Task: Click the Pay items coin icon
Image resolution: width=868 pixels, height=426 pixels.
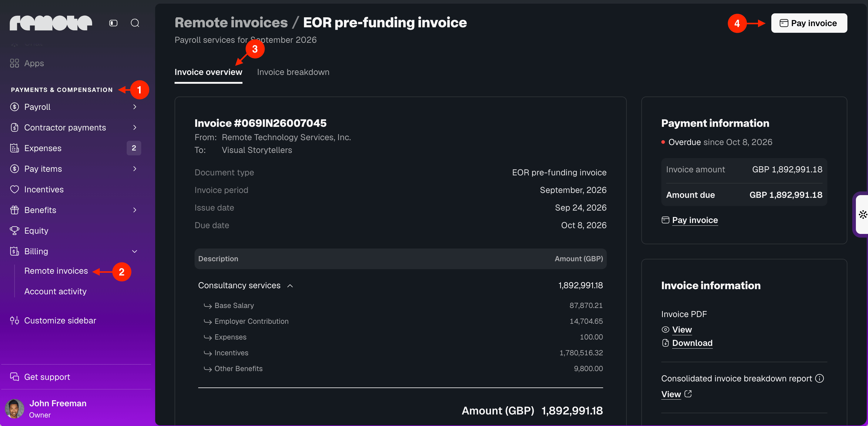Action: (15, 169)
